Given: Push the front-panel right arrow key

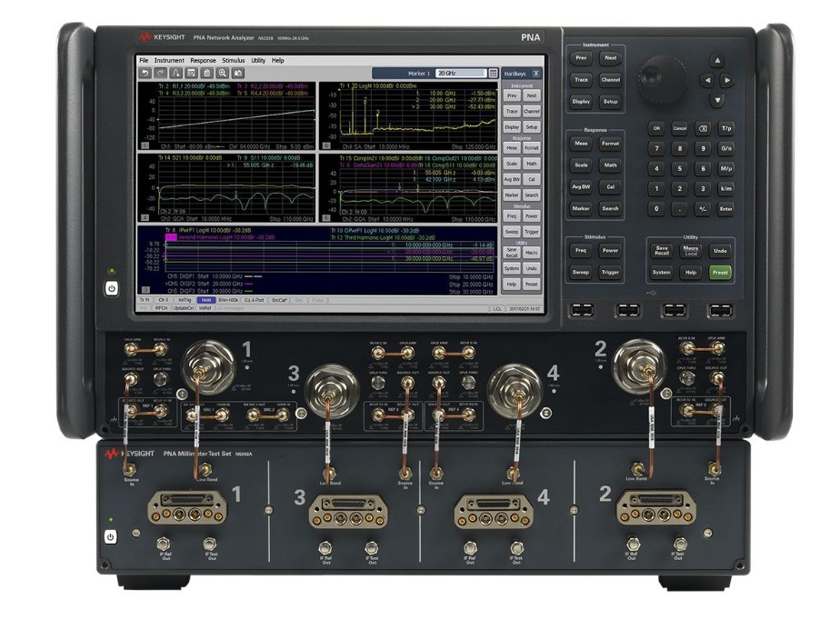Looking at the screenshot, I should pyautogui.click(x=727, y=80).
